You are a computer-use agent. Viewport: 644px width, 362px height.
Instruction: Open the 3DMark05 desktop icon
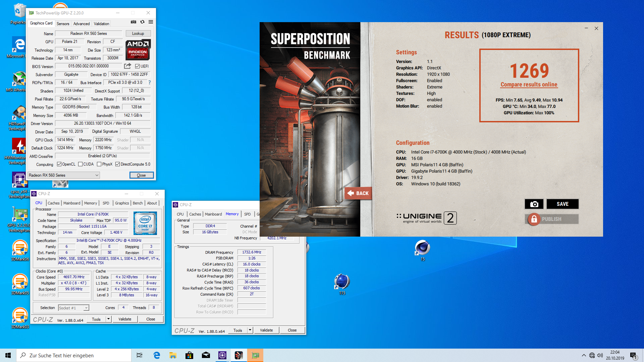(x=20, y=285)
